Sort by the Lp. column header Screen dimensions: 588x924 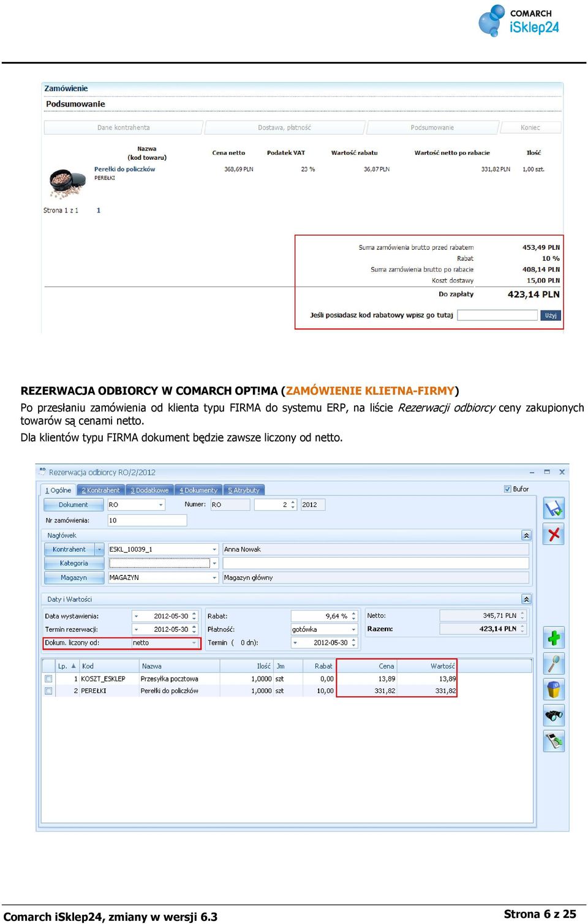67,666
